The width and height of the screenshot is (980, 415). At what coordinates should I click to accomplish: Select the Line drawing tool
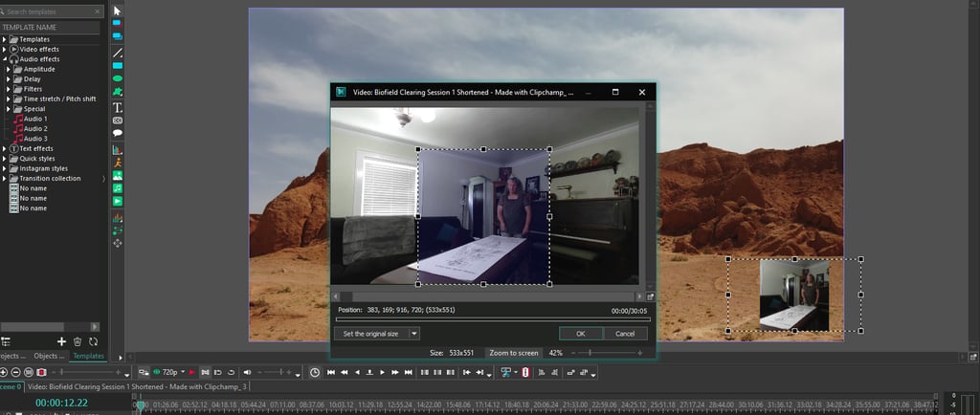click(x=118, y=53)
